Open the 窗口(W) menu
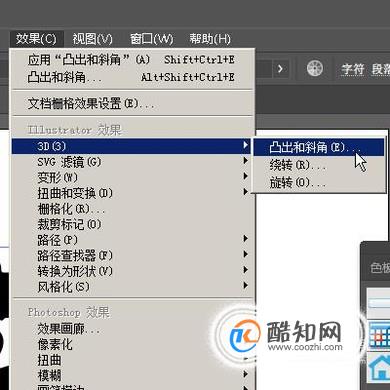 click(152, 39)
